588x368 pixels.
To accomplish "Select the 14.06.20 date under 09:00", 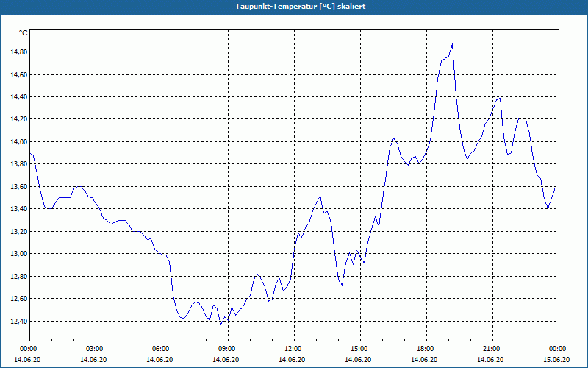I will pyautogui.click(x=226, y=360).
